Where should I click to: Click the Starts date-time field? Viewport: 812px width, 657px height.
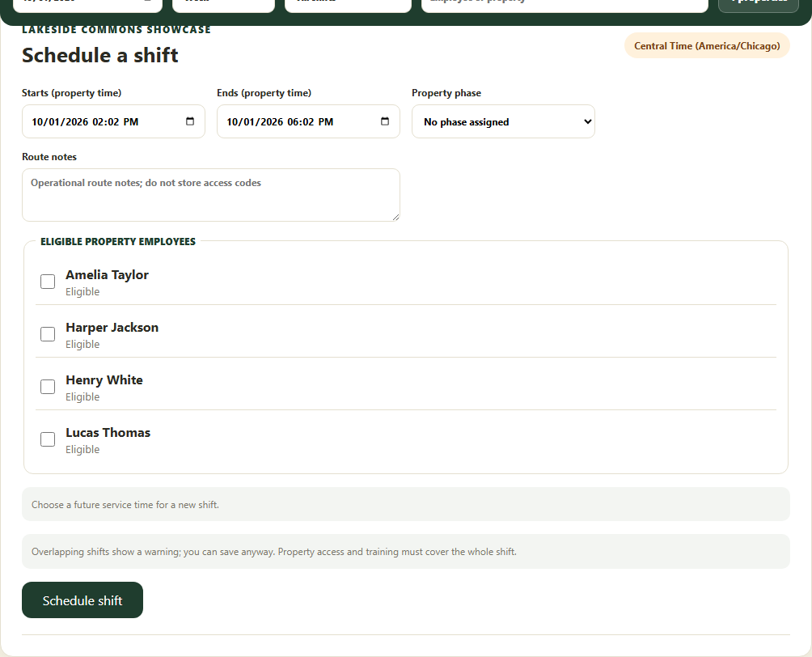pyautogui.click(x=113, y=121)
